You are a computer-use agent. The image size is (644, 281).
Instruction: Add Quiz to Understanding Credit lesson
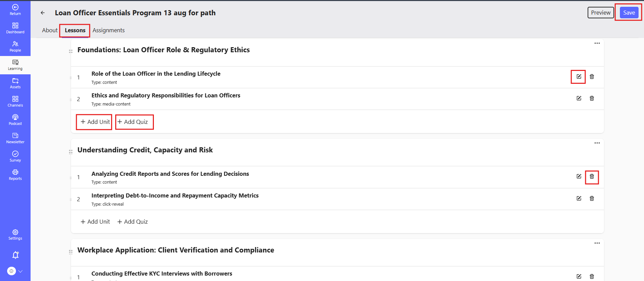click(132, 222)
